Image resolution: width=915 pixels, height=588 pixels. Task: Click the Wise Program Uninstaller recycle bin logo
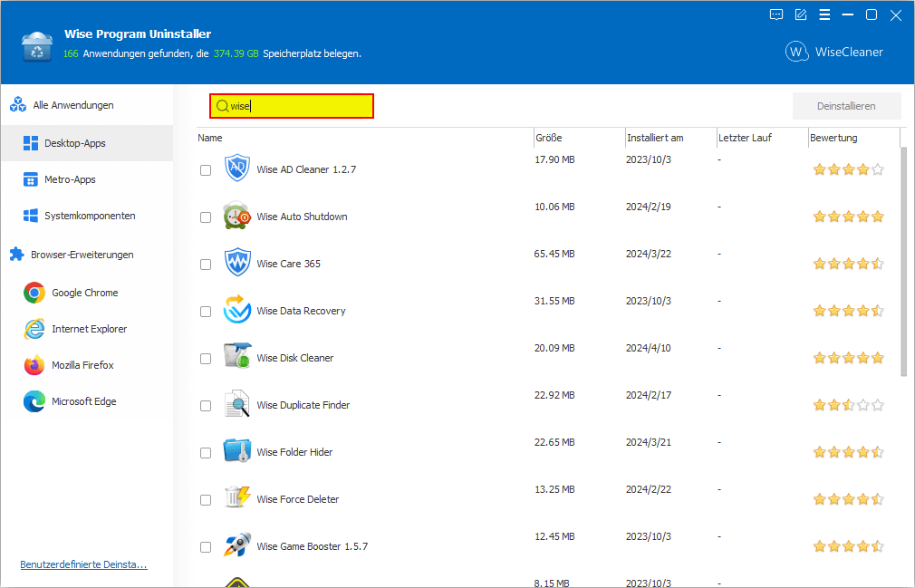coord(37,46)
